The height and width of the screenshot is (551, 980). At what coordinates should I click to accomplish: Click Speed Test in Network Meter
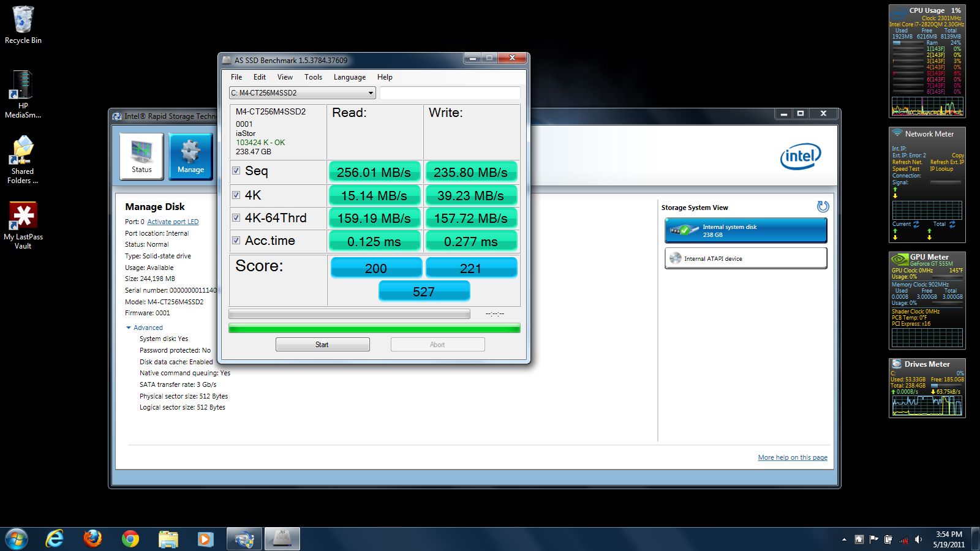(x=906, y=169)
